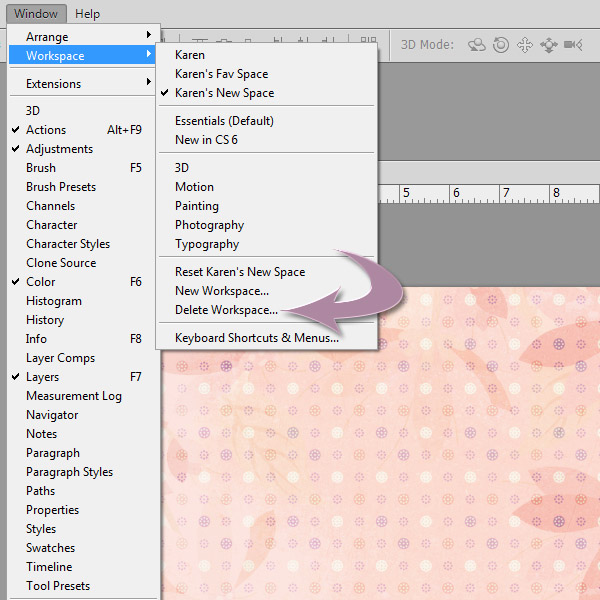Image resolution: width=600 pixels, height=600 pixels.
Task: Switch to the Photography workspace
Action: pos(266,225)
